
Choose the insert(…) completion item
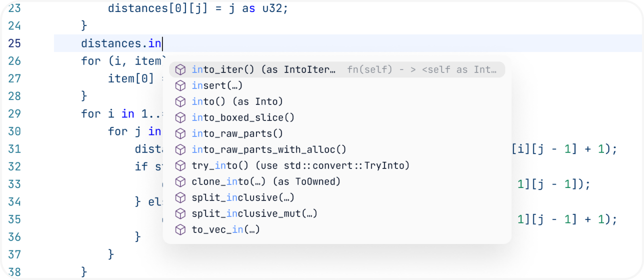(x=337, y=85)
